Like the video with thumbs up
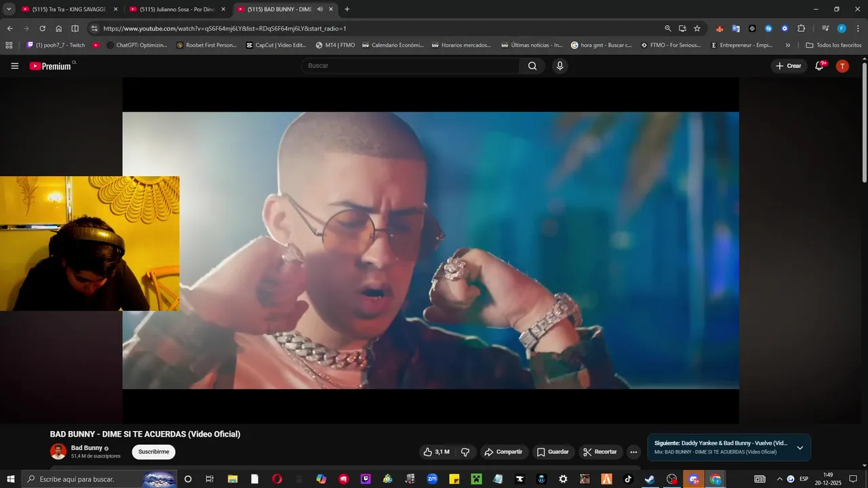This screenshot has width=868, height=488. (x=436, y=452)
